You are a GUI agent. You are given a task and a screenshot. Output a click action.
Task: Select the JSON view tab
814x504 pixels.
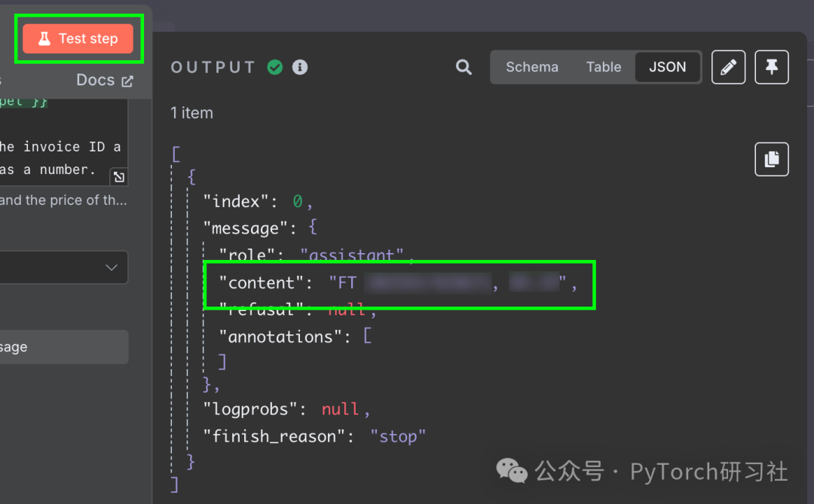[x=668, y=67]
